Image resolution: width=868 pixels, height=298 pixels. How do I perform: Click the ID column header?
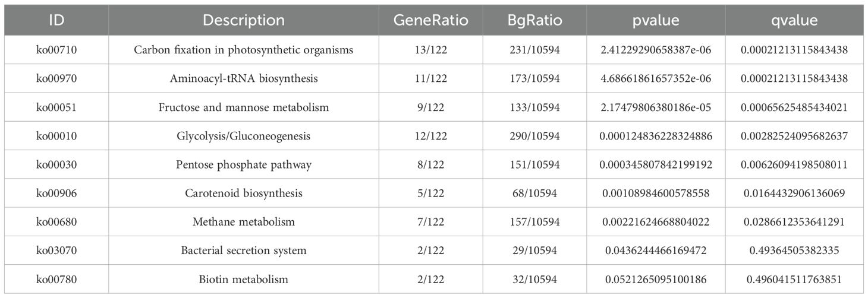56,20
